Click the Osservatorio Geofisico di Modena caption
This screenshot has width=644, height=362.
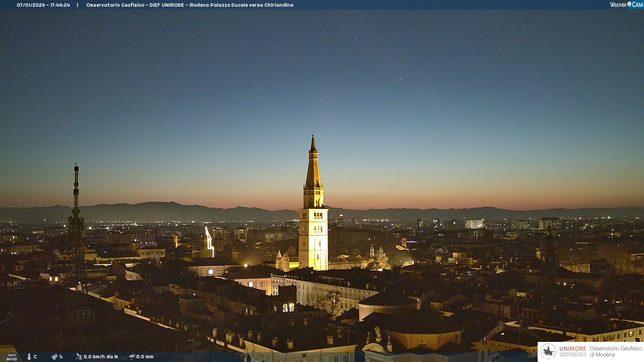616,352
